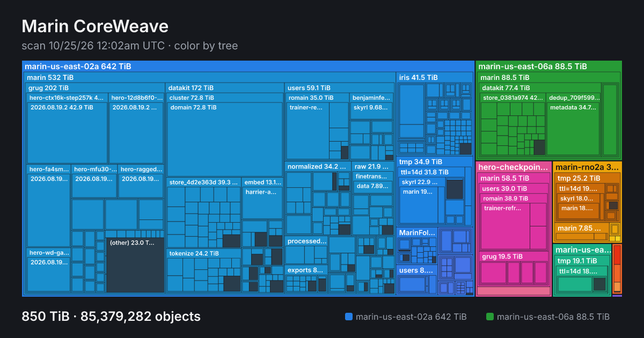Click the 'skyrl 9.68...' cell
644x338 pixels.
tap(372, 111)
